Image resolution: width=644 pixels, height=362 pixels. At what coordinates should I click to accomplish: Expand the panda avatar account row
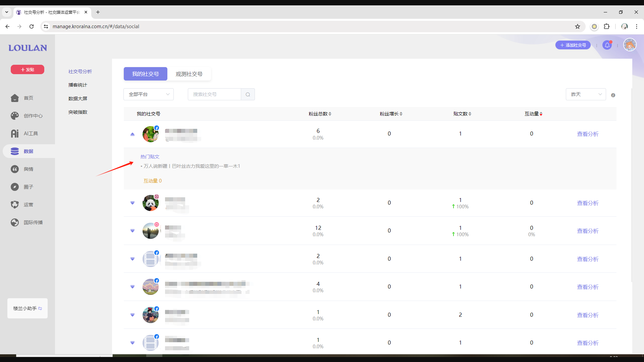click(x=132, y=203)
